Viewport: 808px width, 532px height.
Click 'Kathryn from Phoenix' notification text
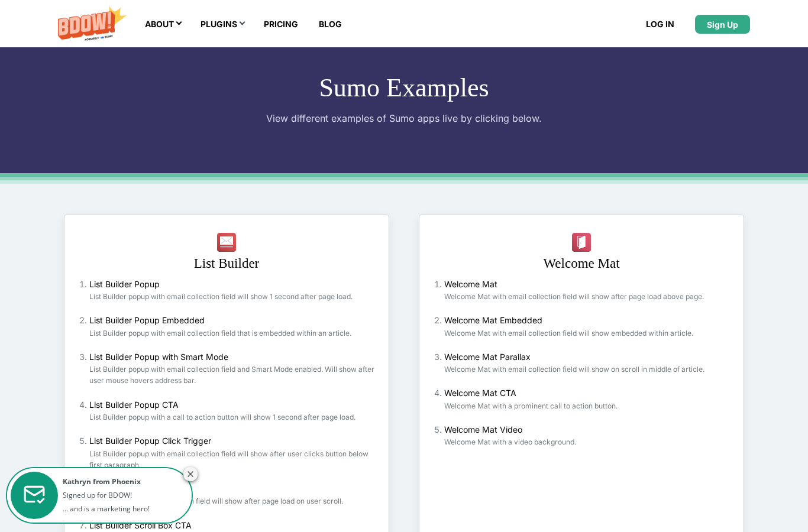[102, 482]
